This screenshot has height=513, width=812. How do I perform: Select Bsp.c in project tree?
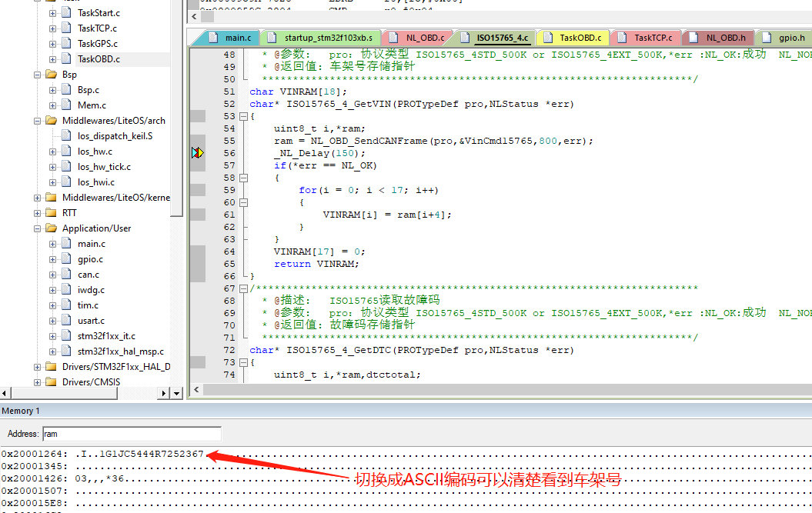point(88,89)
